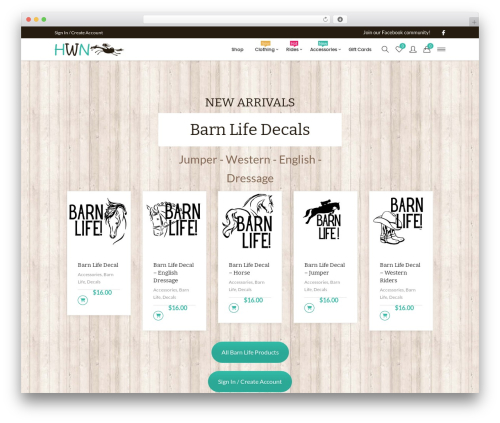Open the wishlist heart icon
The image size is (500, 423).
(x=399, y=49)
